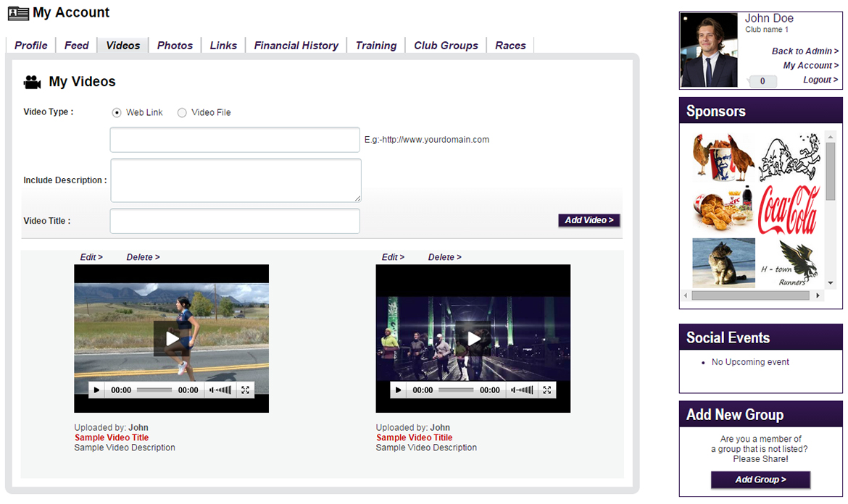Switch to the Financial History tab
The width and height of the screenshot is (848, 504).
click(x=296, y=45)
